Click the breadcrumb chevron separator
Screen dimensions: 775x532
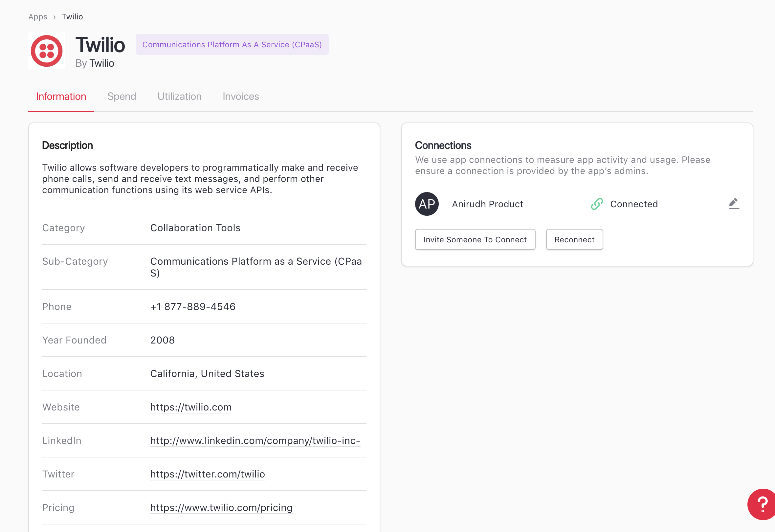(x=55, y=17)
